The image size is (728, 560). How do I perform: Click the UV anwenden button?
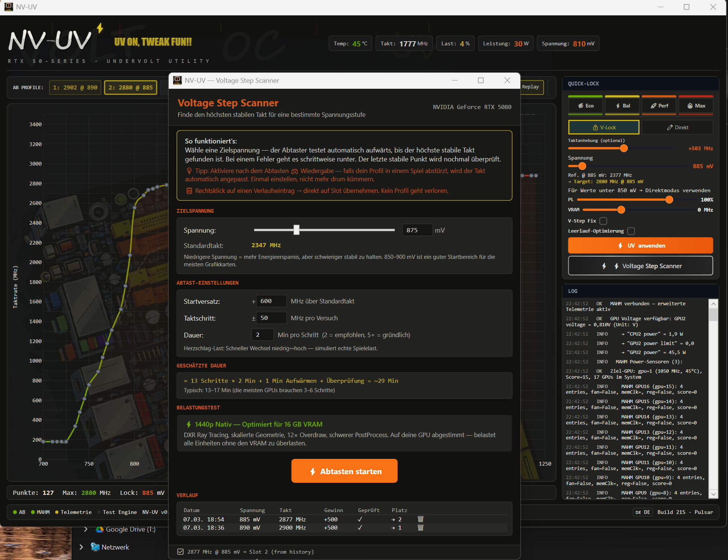point(640,246)
